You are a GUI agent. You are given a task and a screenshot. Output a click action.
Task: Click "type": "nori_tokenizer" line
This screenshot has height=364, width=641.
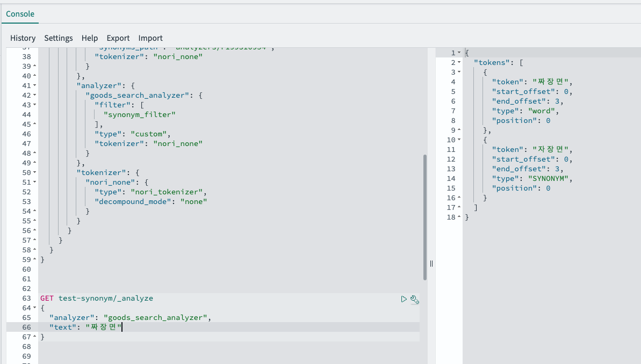151,192
